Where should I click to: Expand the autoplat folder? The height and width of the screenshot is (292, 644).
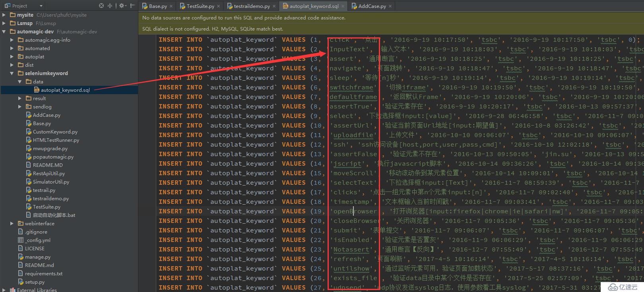[12, 56]
